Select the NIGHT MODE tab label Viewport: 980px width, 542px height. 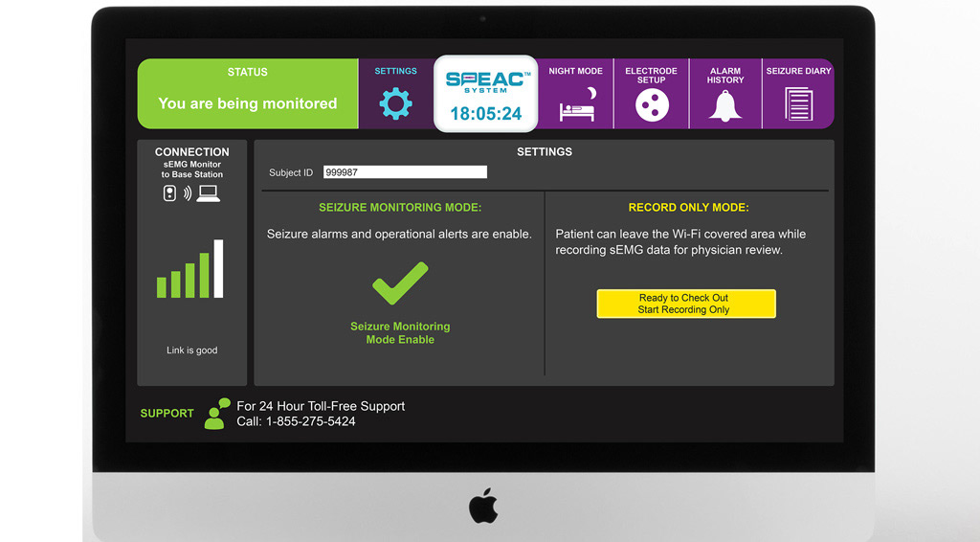click(575, 71)
